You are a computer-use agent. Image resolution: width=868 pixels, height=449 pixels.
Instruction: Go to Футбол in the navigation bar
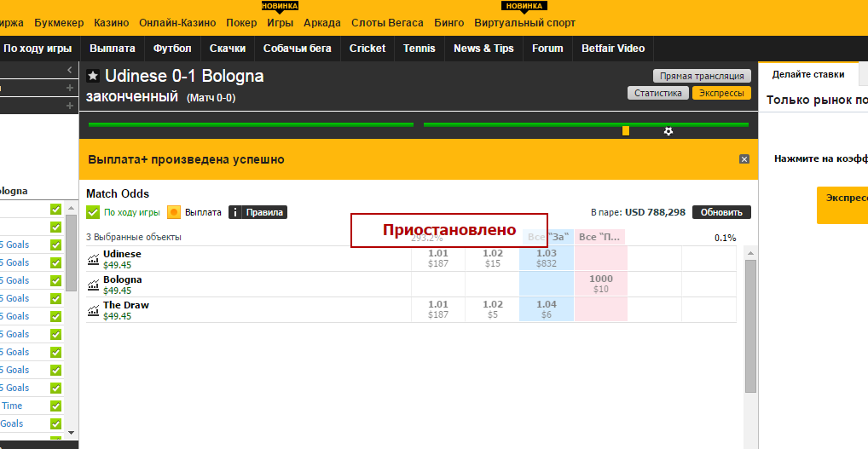[x=172, y=49]
